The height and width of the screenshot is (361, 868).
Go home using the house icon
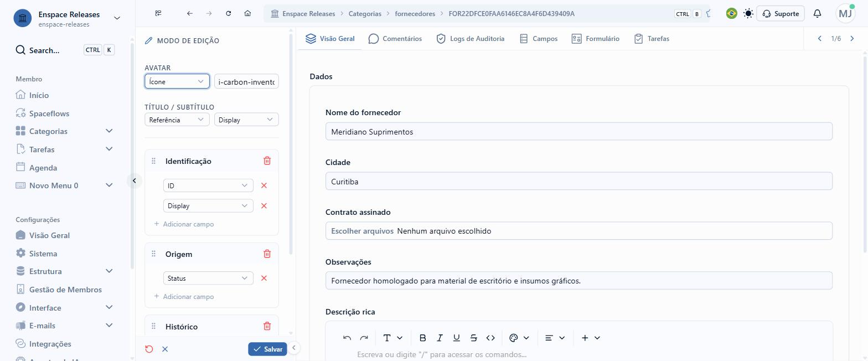pyautogui.click(x=247, y=13)
